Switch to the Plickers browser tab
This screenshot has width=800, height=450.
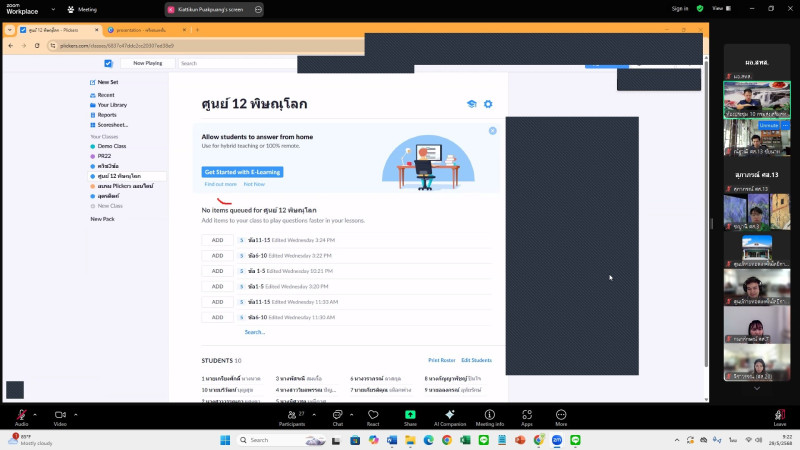(59, 30)
